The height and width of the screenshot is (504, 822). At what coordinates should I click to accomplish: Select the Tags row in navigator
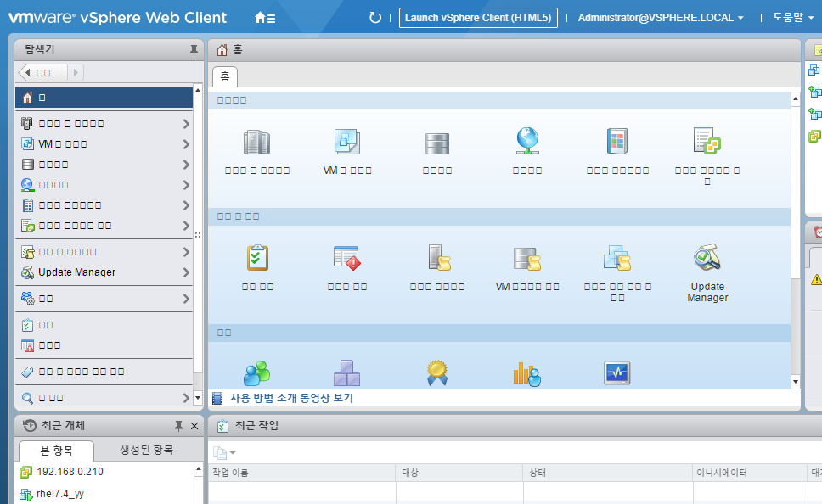pos(104,372)
